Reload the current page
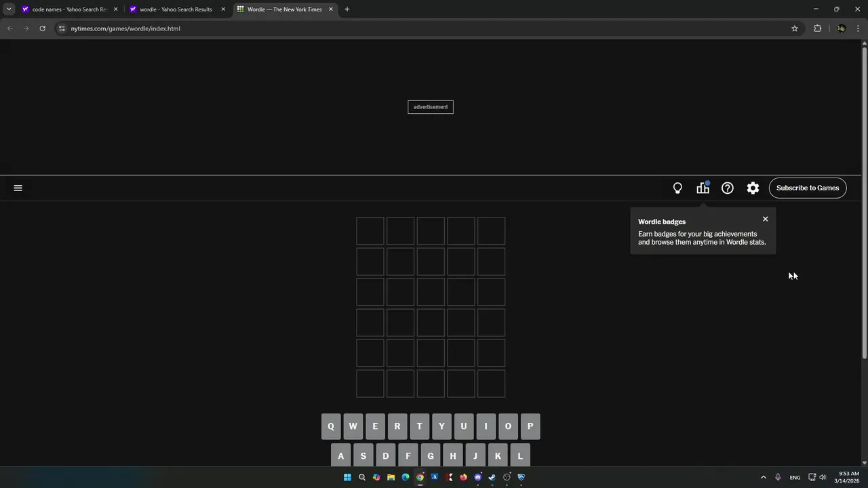Image resolution: width=868 pixels, height=488 pixels. click(x=42, y=28)
